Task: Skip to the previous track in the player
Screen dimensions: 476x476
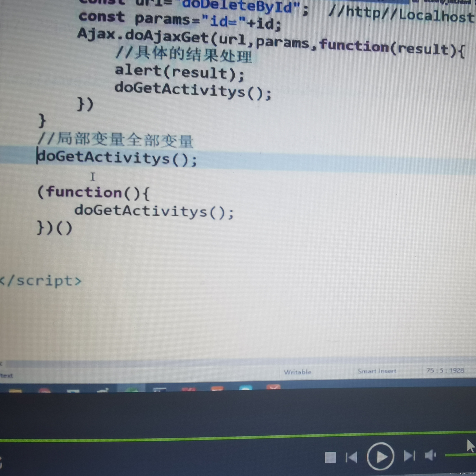Action: (x=352, y=457)
